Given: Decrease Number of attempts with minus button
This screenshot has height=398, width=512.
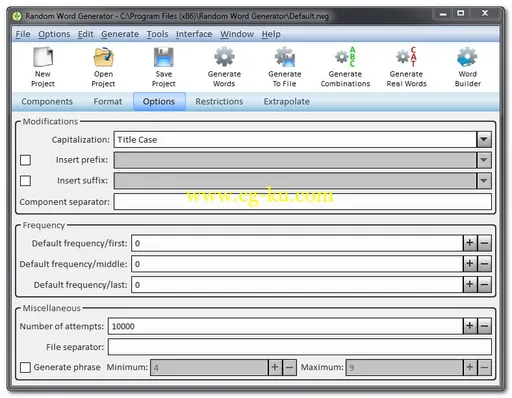Looking at the screenshot, I should 484,326.
